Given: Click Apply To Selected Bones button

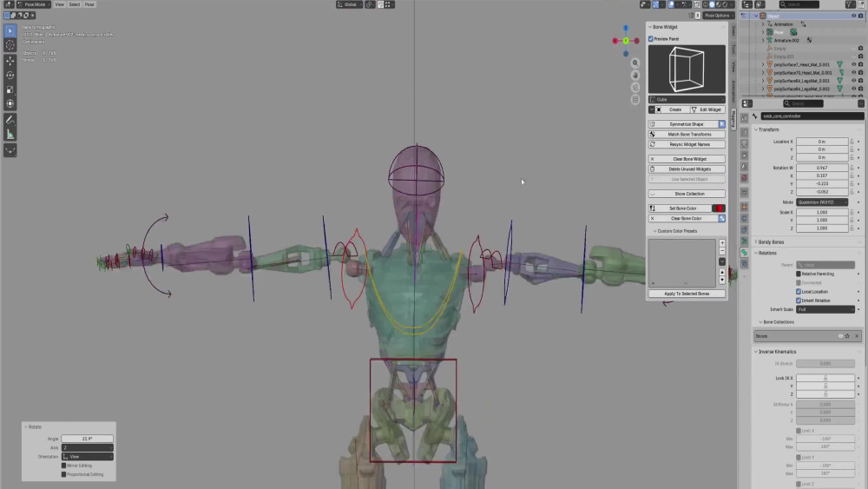Looking at the screenshot, I should click(687, 294).
